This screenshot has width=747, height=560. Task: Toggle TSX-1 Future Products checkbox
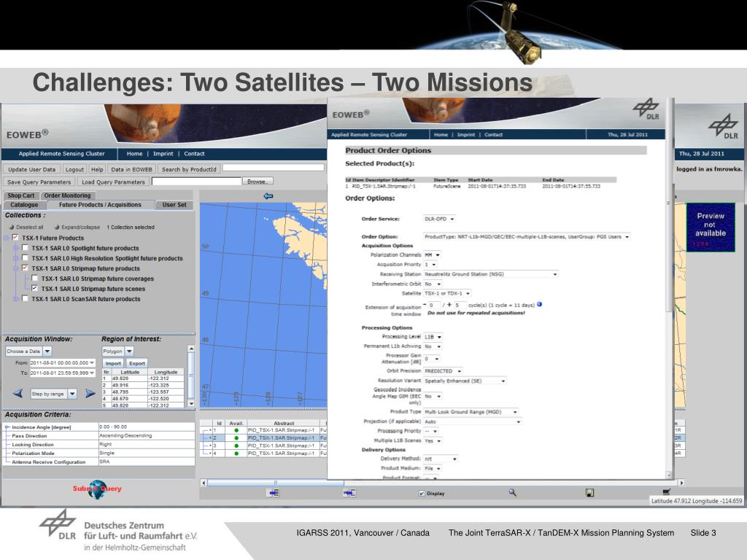coord(15,238)
